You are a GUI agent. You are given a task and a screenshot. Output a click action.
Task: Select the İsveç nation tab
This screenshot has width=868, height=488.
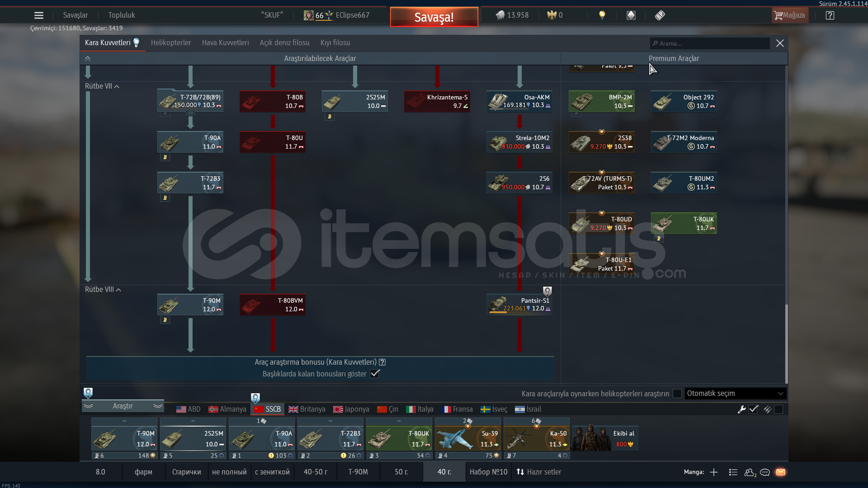[x=494, y=409]
